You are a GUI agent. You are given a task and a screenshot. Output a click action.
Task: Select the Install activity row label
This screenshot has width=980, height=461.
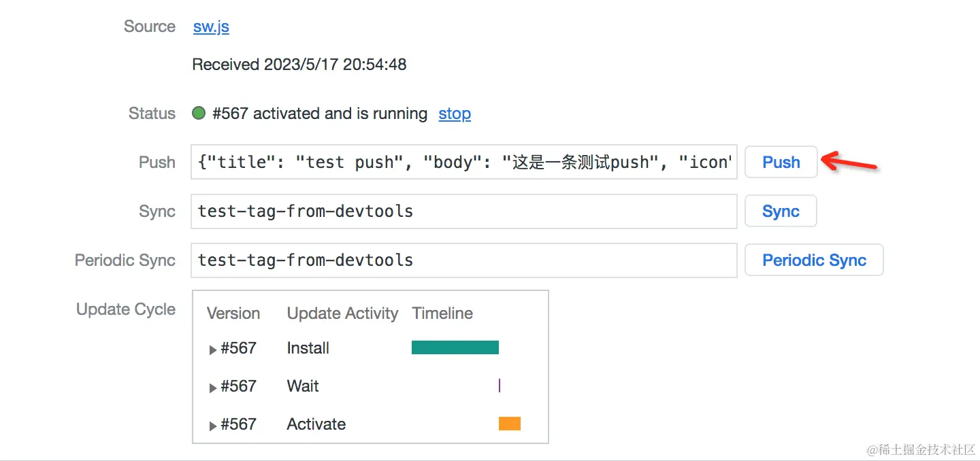(x=308, y=348)
